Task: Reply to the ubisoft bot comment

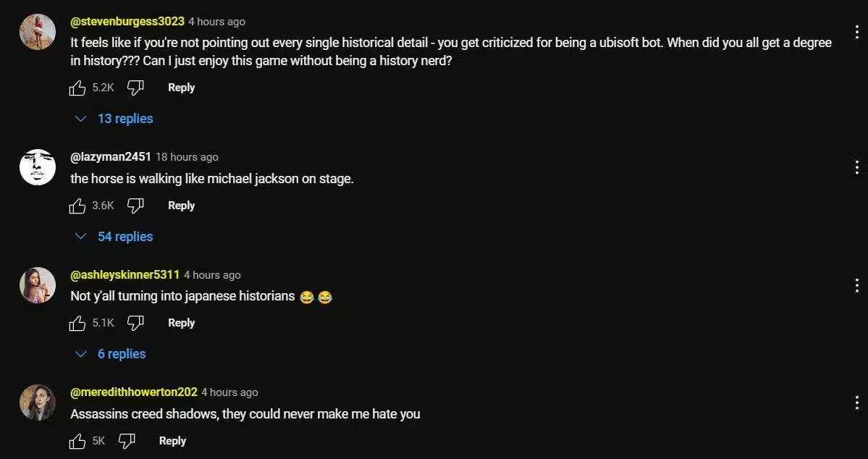Action: 181,88
